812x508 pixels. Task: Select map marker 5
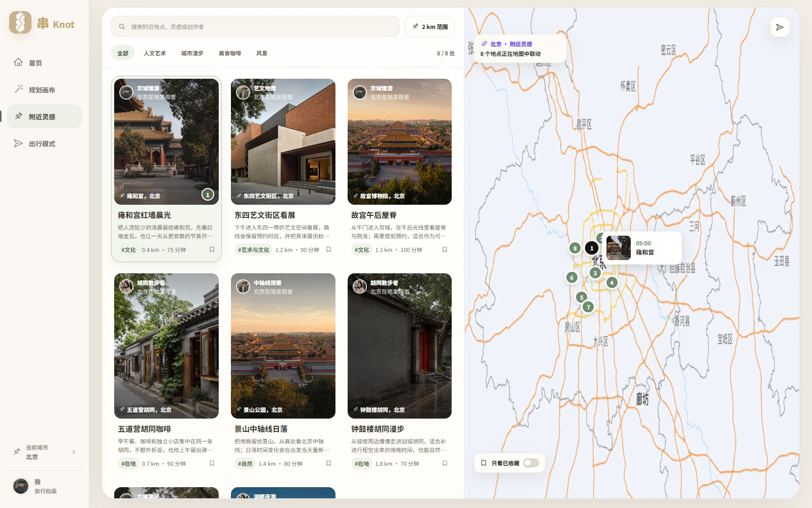pos(582,297)
